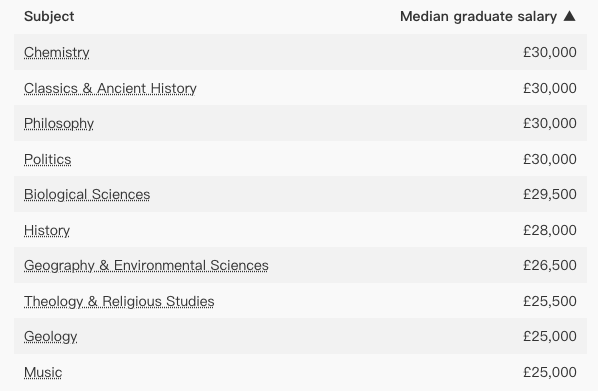Screen dimensions: 598x391
Task: Click Geology's £25,000 salary cell
Action: pyautogui.click(x=550, y=336)
